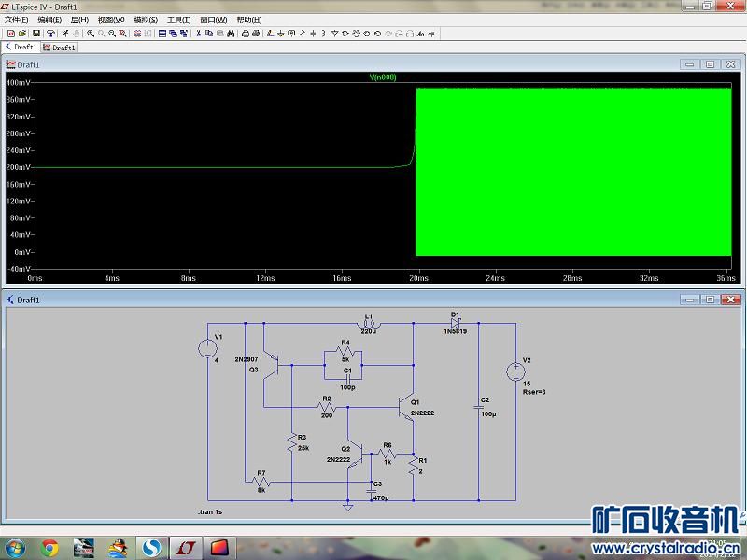Switch to the second Draft1 waveform tab
Screen dimensions: 747x560
click(60, 47)
